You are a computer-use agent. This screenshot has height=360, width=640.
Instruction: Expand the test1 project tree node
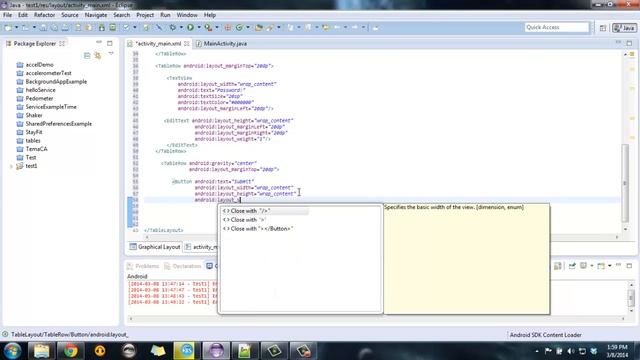click(x=11, y=166)
